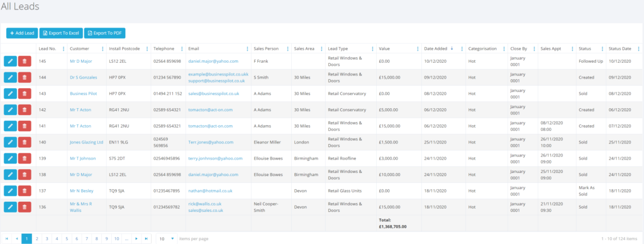Delete lead 144 with trash icon
This screenshot has width=644, height=244.
coord(25,77)
